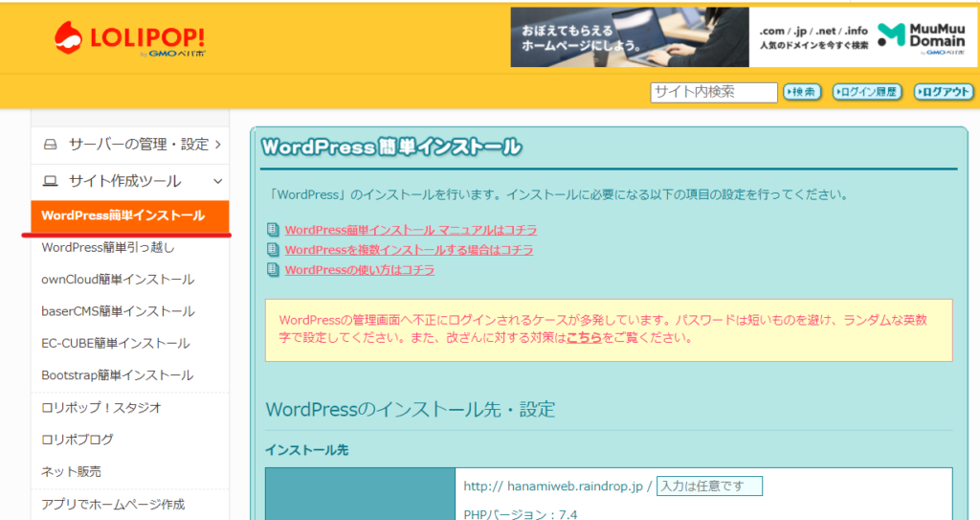Click the LOLIPOP! logo

coord(129,38)
